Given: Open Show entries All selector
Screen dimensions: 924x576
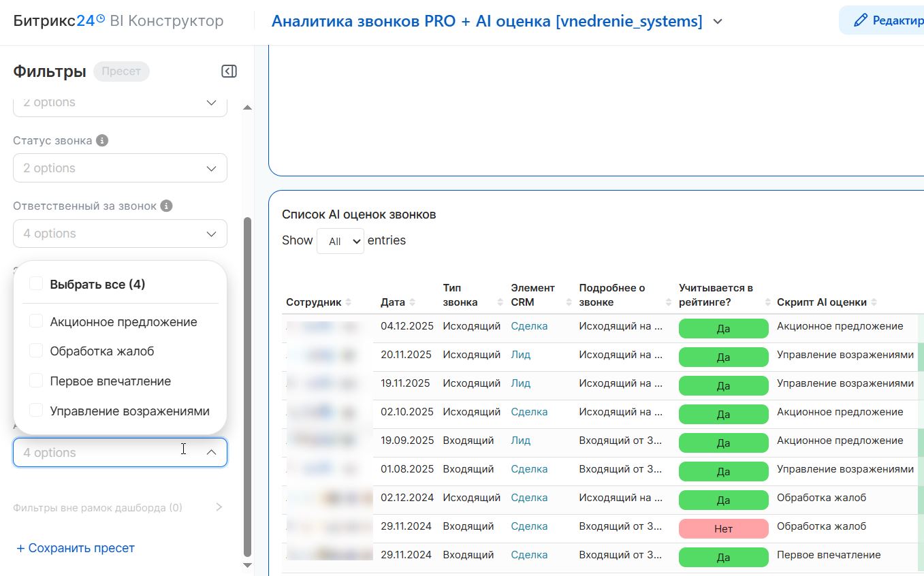Looking at the screenshot, I should click(340, 241).
